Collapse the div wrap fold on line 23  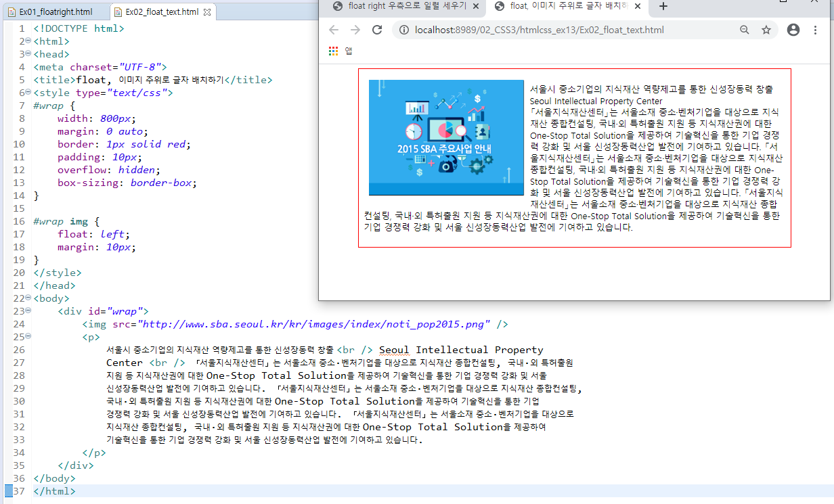(28, 311)
